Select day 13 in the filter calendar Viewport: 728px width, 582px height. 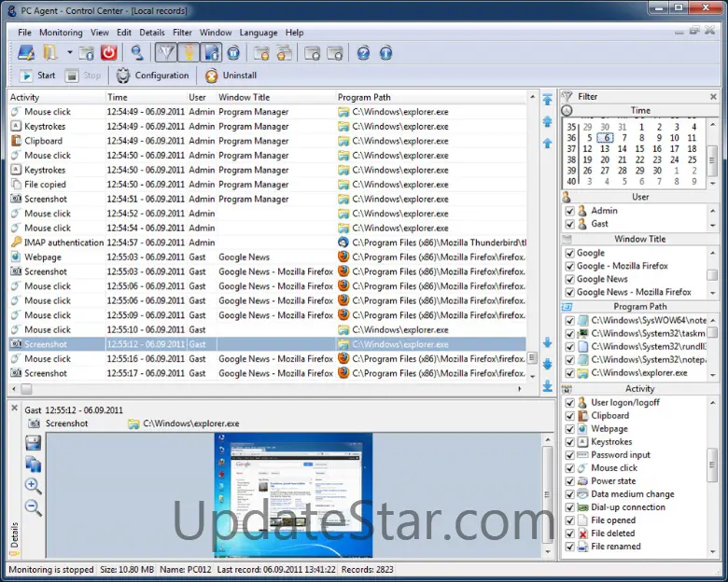click(x=605, y=149)
